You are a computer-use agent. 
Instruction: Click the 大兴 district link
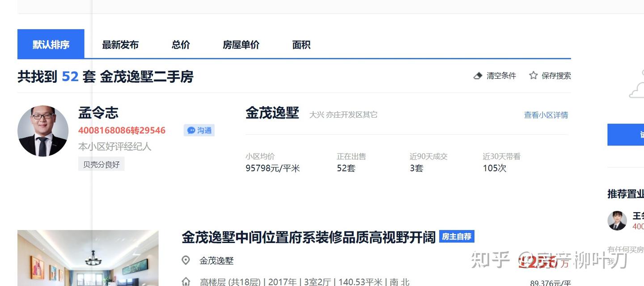coord(317,115)
